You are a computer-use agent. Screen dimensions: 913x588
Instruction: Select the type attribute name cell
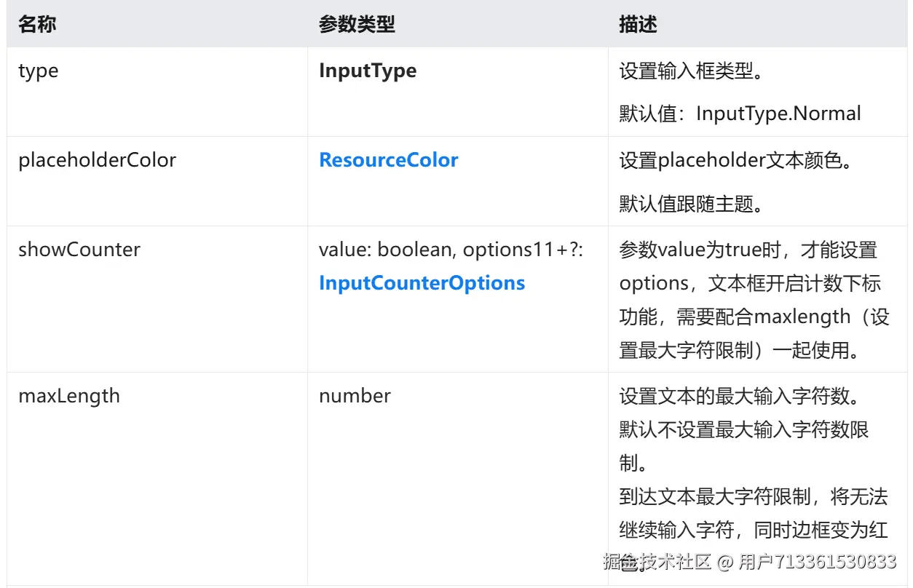pos(39,71)
